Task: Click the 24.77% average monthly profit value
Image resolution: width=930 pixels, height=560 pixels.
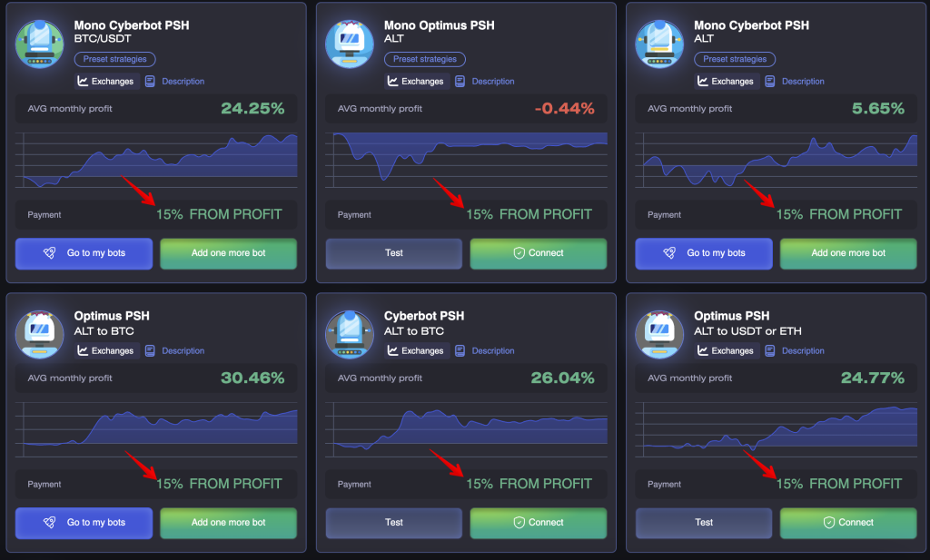Action: pyautogui.click(x=873, y=378)
